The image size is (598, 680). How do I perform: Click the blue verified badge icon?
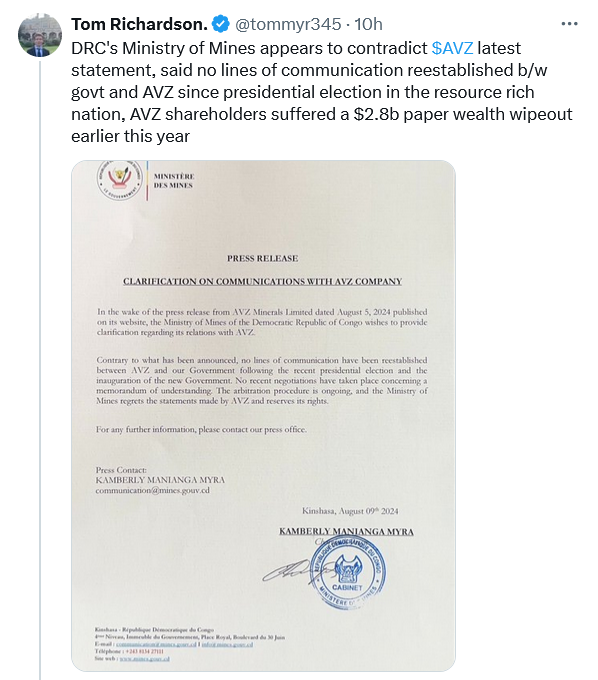pos(221,24)
